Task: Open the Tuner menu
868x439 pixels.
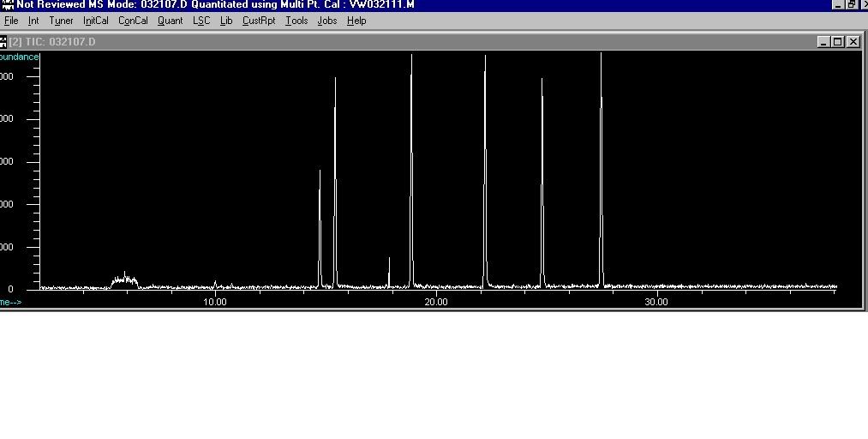Action: (x=61, y=21)
